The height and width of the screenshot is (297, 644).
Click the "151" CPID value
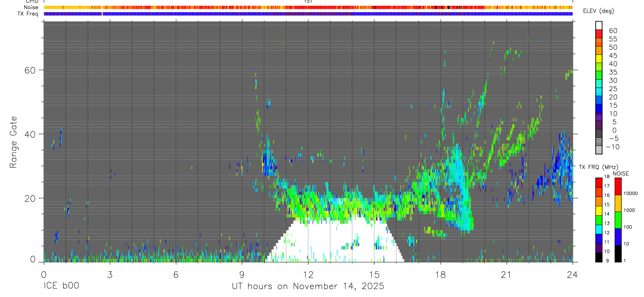point(308,2)
